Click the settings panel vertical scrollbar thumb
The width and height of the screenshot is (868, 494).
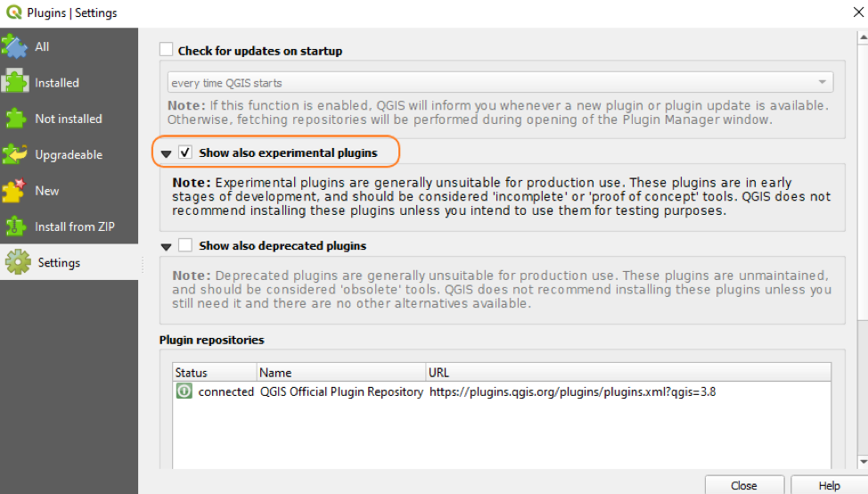pyautogui.click(x=863, y=182)
